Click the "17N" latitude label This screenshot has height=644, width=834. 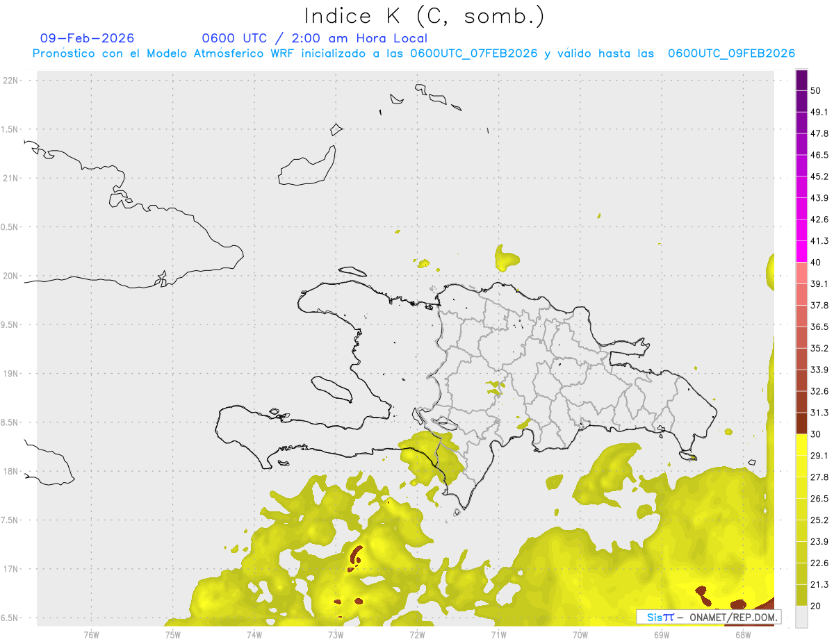pos(10,568)
